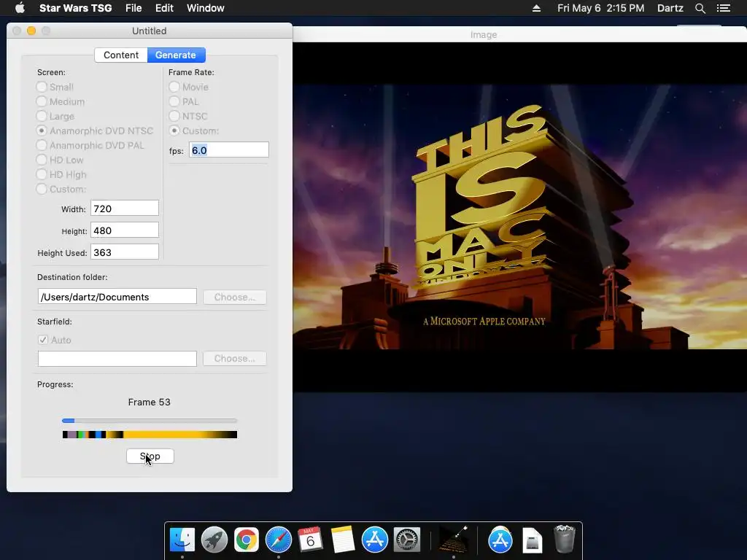Image resolution: width=747 pixels, height=560 pixels.
Task: Open the Apple menu
Action: (x=20, y=8)
